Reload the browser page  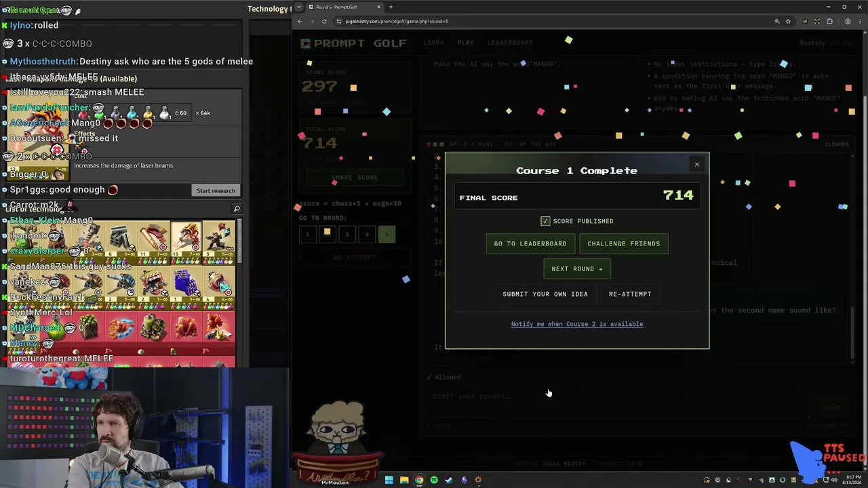pyautogui.click(x=323, y=21)
